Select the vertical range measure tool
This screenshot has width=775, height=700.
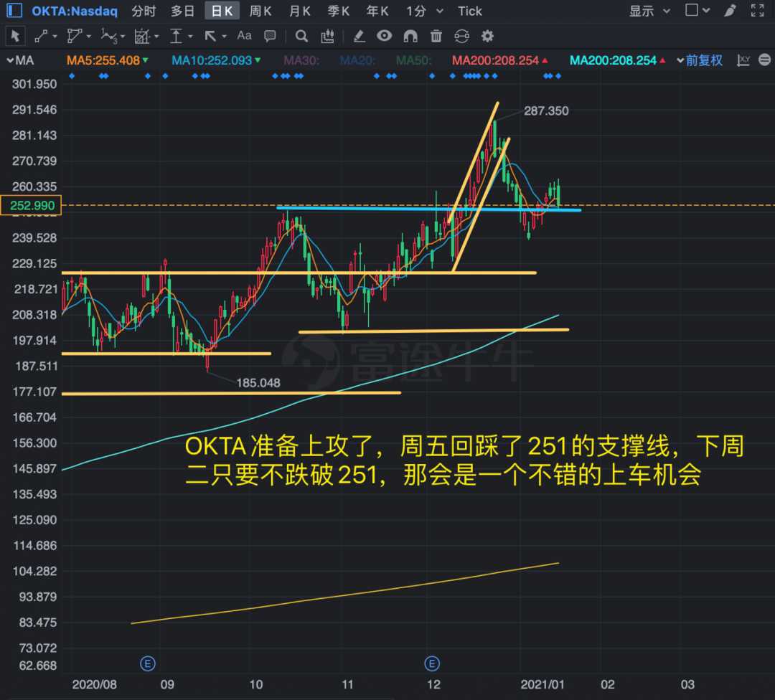tap(176, 36)
